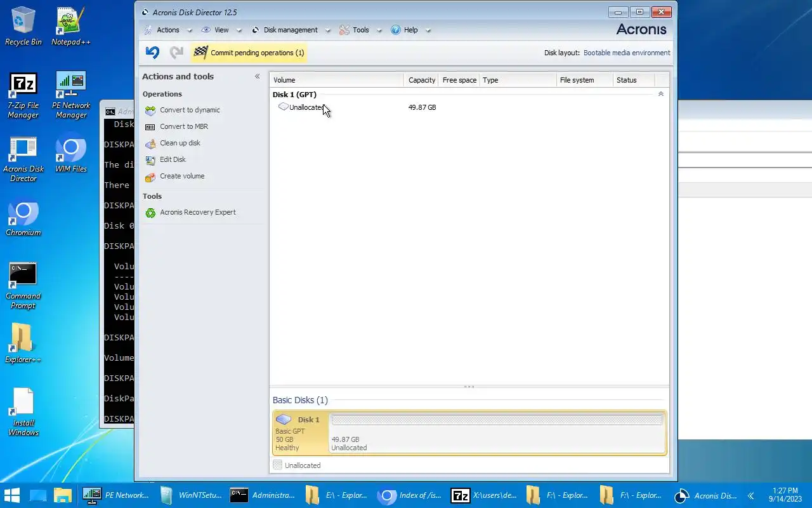Click the Install Windows desktop icon
Screen dimensions: 812x508
(23, 413)
